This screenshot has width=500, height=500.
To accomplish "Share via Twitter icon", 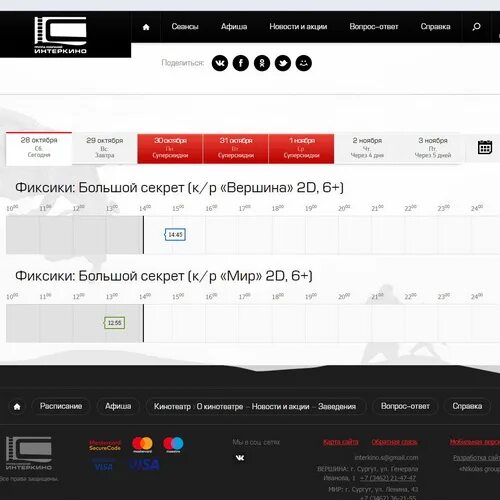I will [x=283, y=63].
